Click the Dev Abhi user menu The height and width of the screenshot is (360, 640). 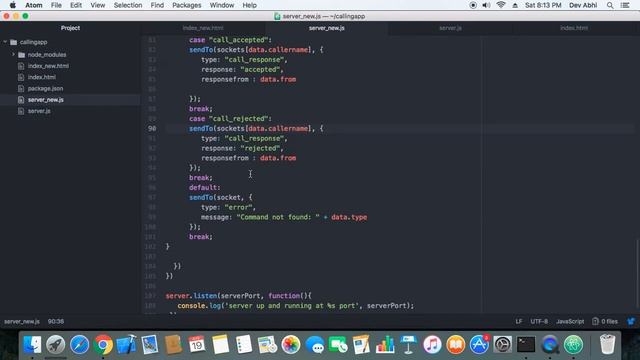pos(583,5)
